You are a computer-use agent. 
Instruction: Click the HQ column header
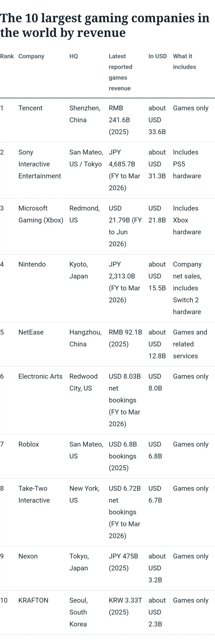tap(74, 56)
